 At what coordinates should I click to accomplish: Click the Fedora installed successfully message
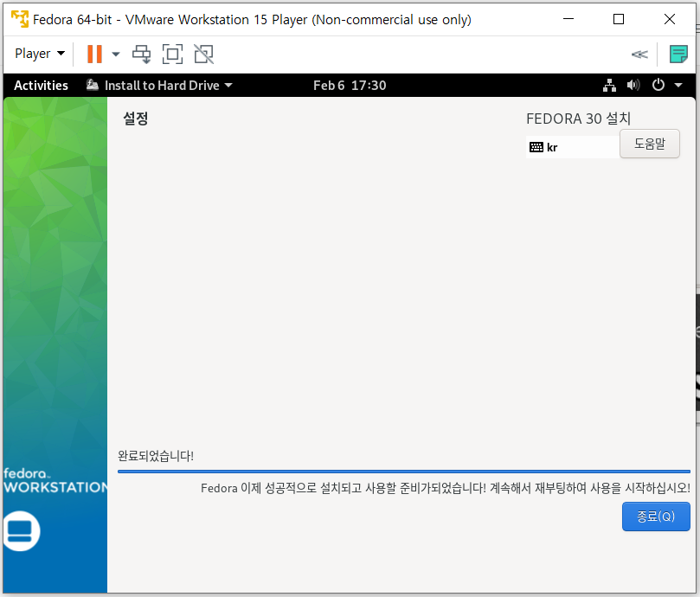pos(445,488)
